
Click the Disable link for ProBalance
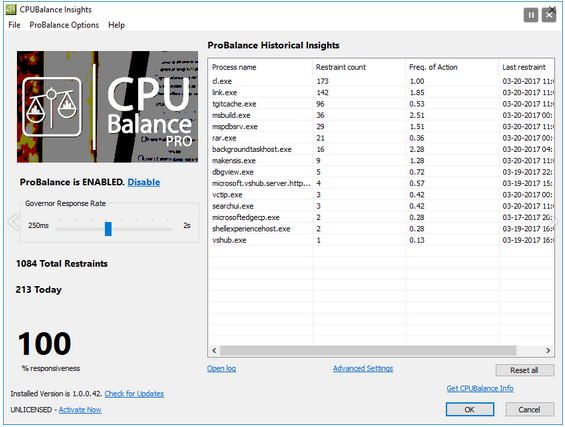[x=144, y=182]
